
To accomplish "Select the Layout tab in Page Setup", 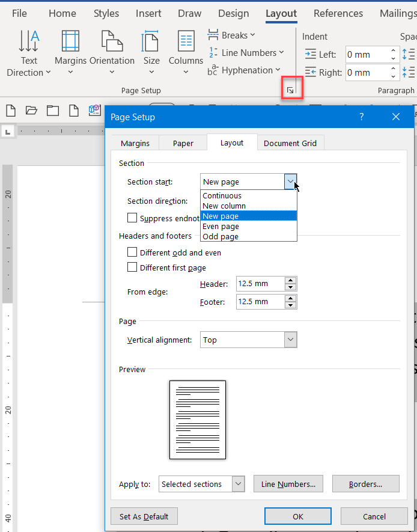I will (x=232, y=142).
